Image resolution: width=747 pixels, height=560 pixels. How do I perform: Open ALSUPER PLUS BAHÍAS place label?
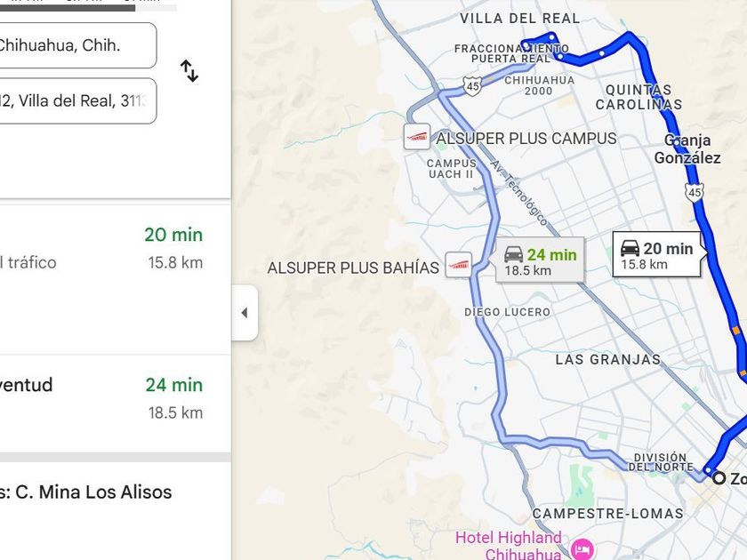[353, 268]
